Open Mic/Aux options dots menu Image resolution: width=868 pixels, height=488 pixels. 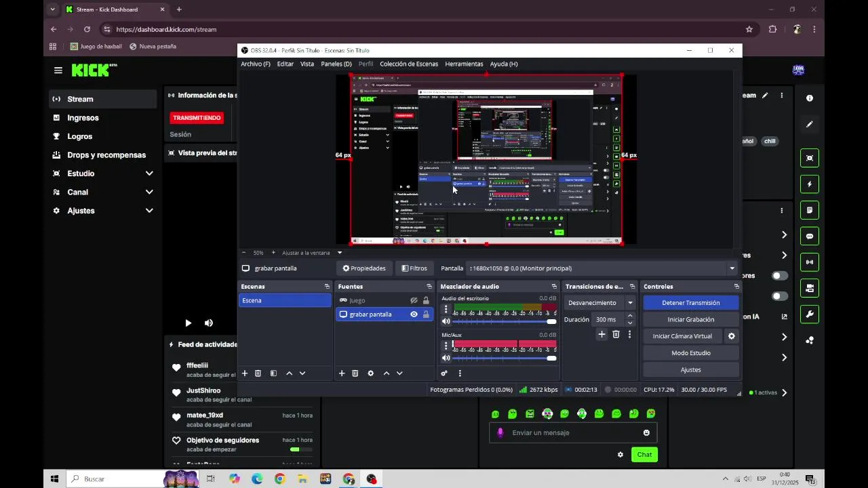(x=446, y=346)
